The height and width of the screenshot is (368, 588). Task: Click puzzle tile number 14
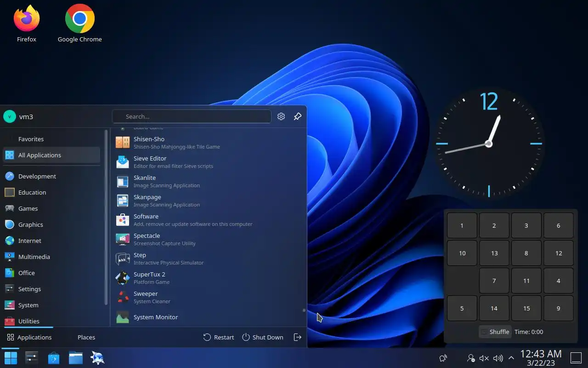[494, 308]
